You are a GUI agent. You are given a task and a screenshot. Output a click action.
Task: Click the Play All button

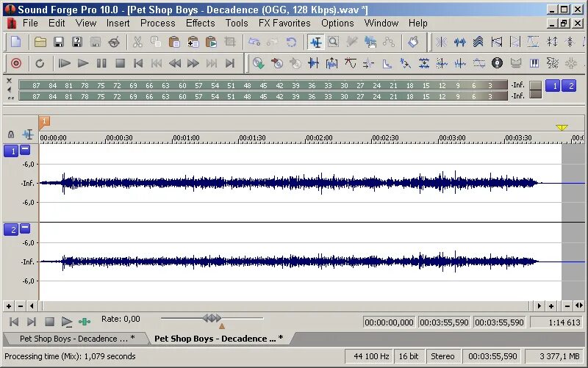point(65,63)
